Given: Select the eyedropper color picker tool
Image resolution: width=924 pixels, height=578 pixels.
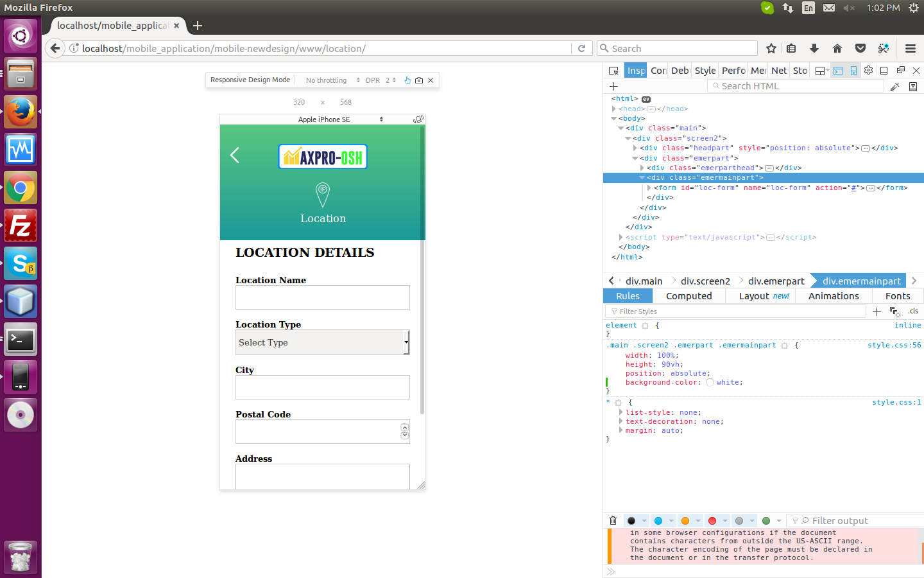Looking at the screenshot, I should click(894, 87).
